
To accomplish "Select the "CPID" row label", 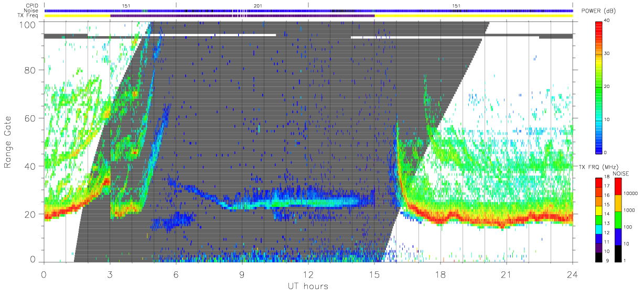I will tap(32, 5).
